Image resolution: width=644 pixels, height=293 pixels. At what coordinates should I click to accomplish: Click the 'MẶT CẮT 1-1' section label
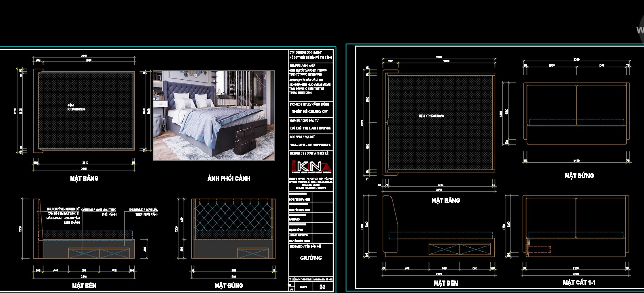pos(579,282)
